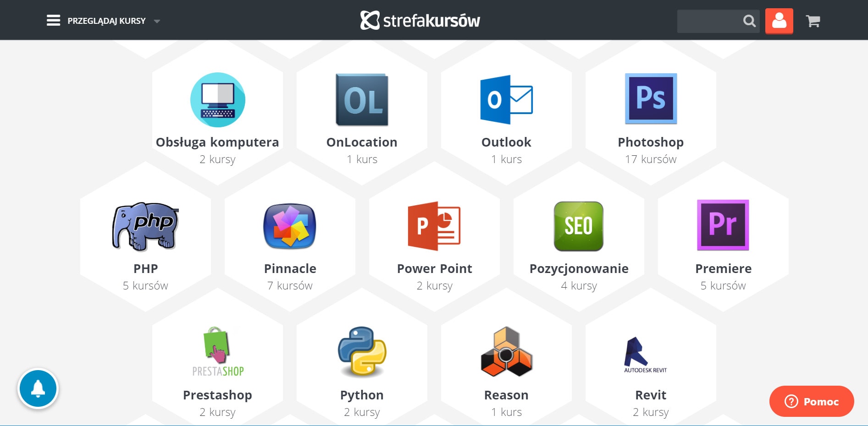Click the Outlook icon
Image resolution: width=868 pixels, height=426 pixels.
click(506, 99)
